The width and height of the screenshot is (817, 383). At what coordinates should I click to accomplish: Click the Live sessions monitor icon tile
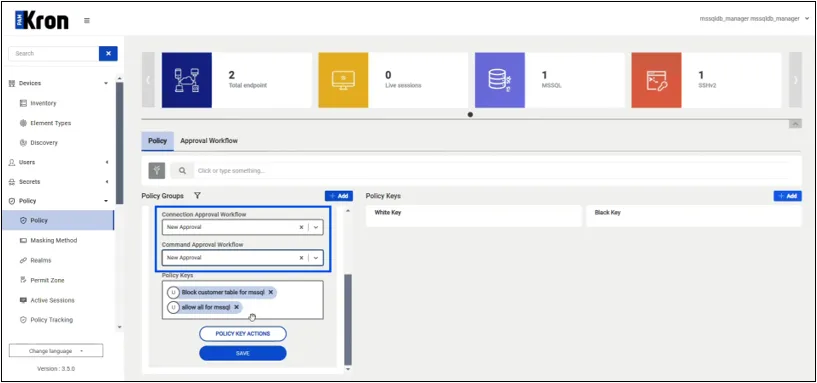coord(343,80)
